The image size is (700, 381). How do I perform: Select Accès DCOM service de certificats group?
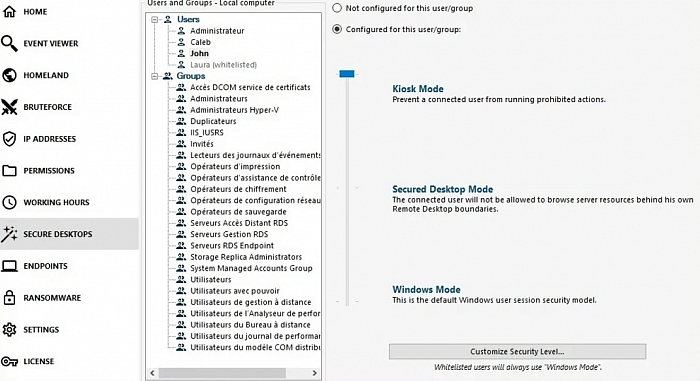pyautogui.click(x=250, y=87)
